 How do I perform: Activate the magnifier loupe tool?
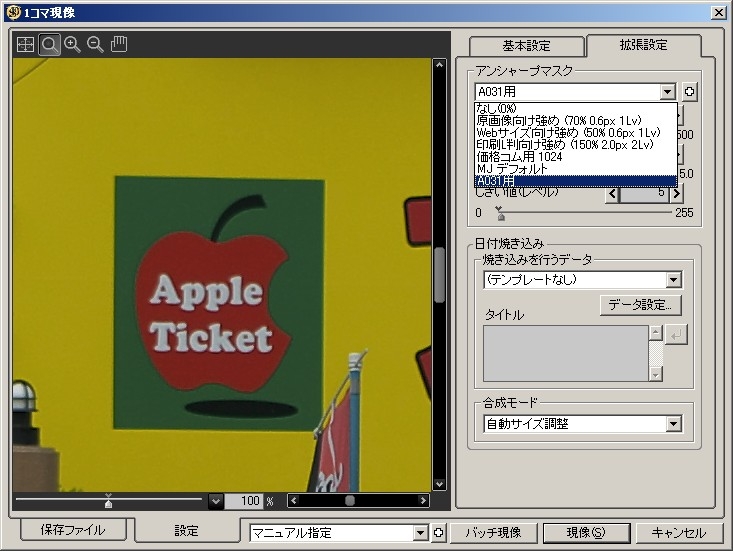click(50, 44)
